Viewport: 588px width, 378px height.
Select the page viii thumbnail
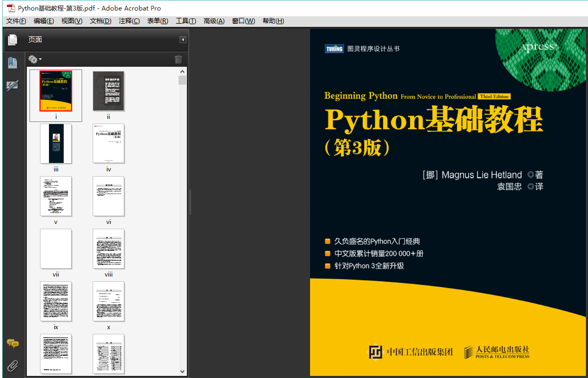point(108,249)
